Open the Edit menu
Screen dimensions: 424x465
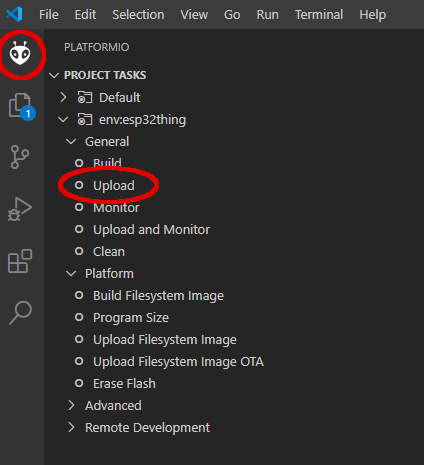85,15
